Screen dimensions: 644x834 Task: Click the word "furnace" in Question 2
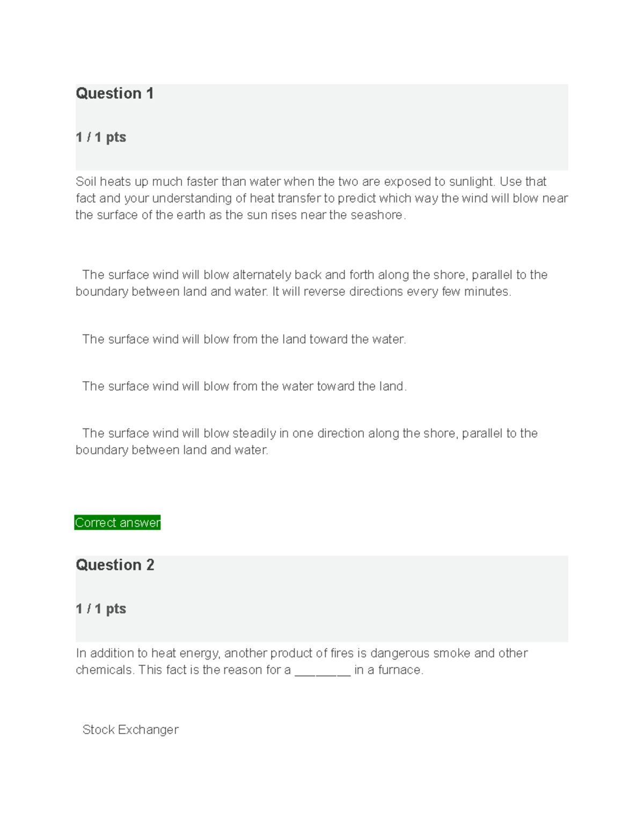click(399, 670)
